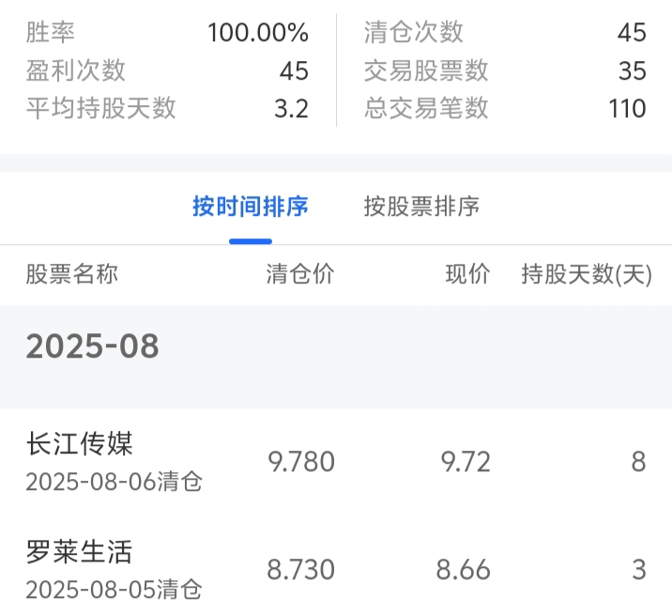The image size is (672, 616).
Task: Tap the 总交易笔数 statistic row
Action: [x=505, y=108]
